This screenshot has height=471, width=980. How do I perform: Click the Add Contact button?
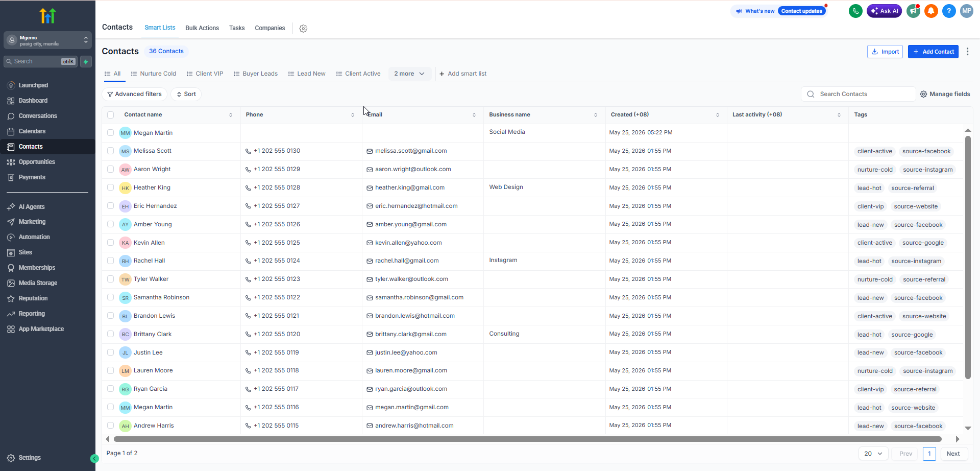[x=933, y=52]
